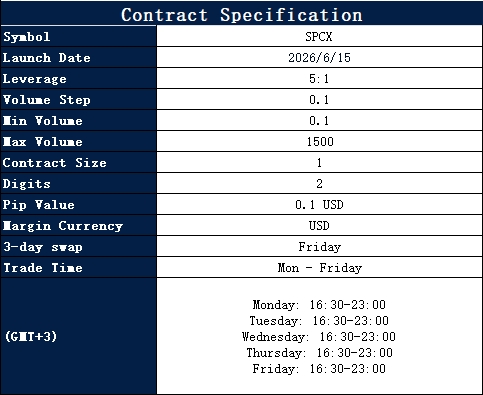This screenshot has width=483, height=395.
Task: Click the Margin Currency label
Action: pyautogui.click(x=63, y=226)
